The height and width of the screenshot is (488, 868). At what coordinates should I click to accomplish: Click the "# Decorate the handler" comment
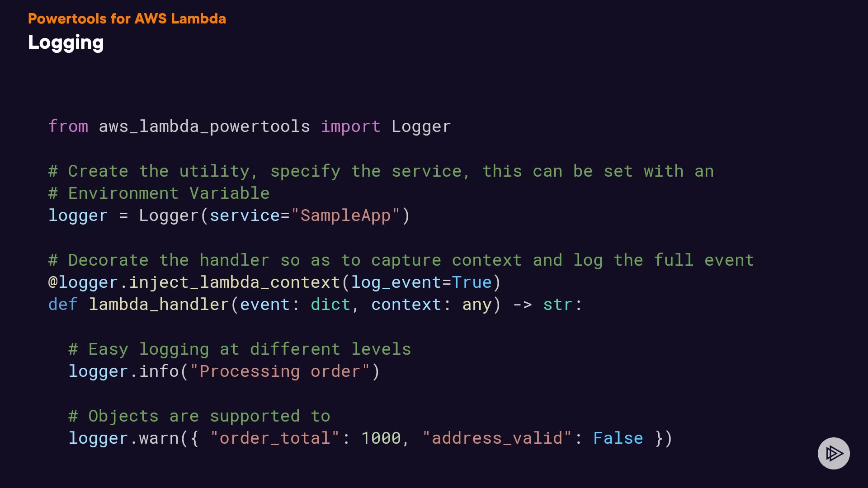[x=401, y=260]
